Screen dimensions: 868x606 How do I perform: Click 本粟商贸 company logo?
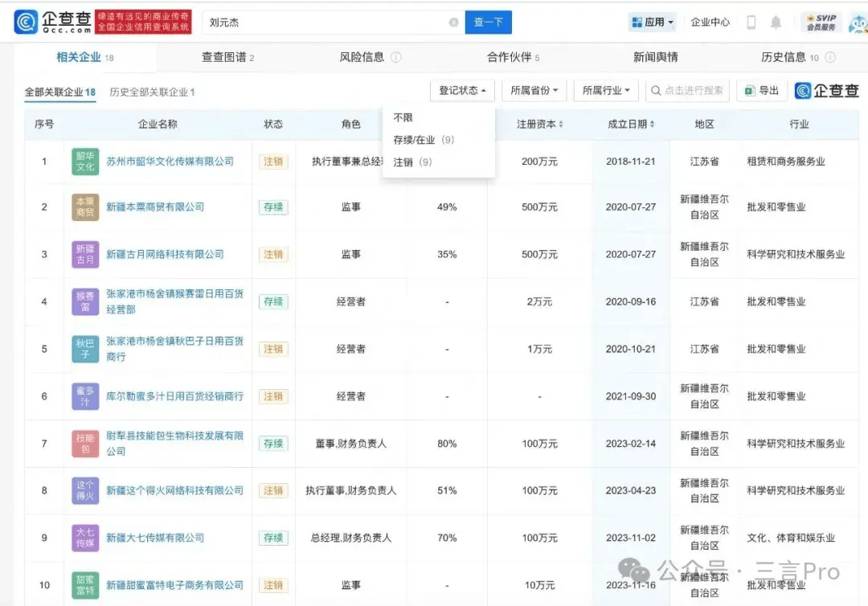(85, 207)
